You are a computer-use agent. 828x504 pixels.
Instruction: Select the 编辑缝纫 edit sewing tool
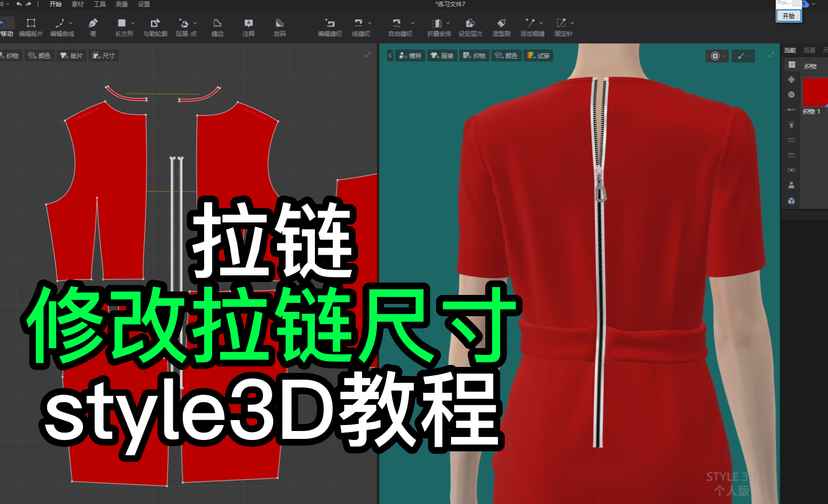click(x=330, y=27)
